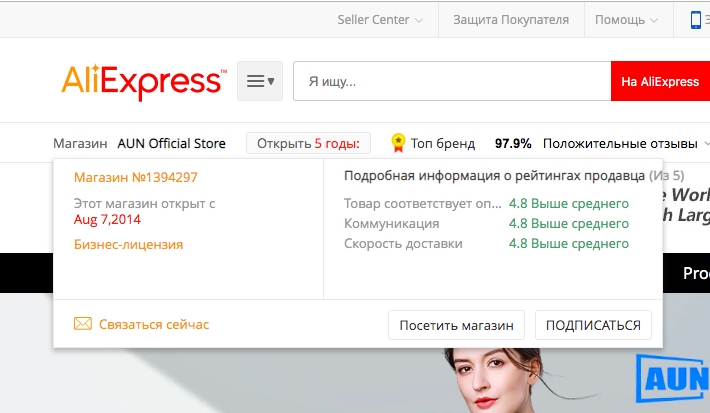710x413 pixels.
Task: Click the Скорость доставки rating value
Action: point(569,244)
